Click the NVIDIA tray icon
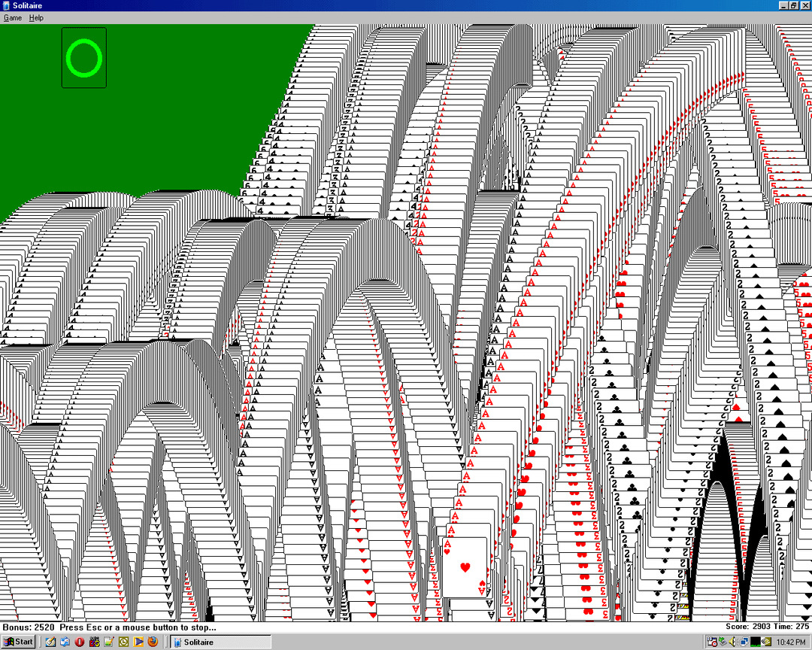Viewport: 812px width, 650px height. pos(766,642)
